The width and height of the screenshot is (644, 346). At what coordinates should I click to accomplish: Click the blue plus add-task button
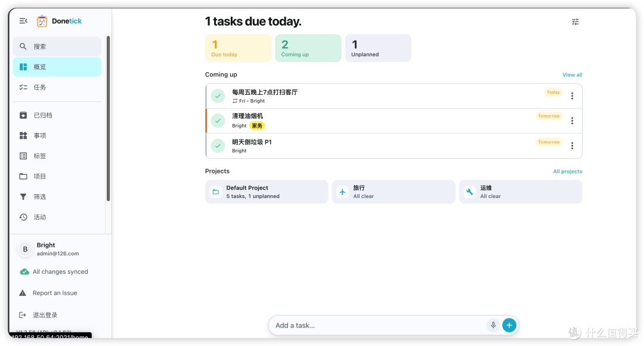(x=509, y=325)
